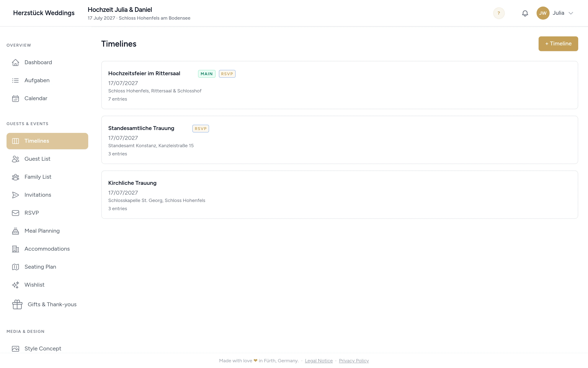Open help via question mark icon
Viewport: 588px width, 368px height.
[x=499, y=13]
